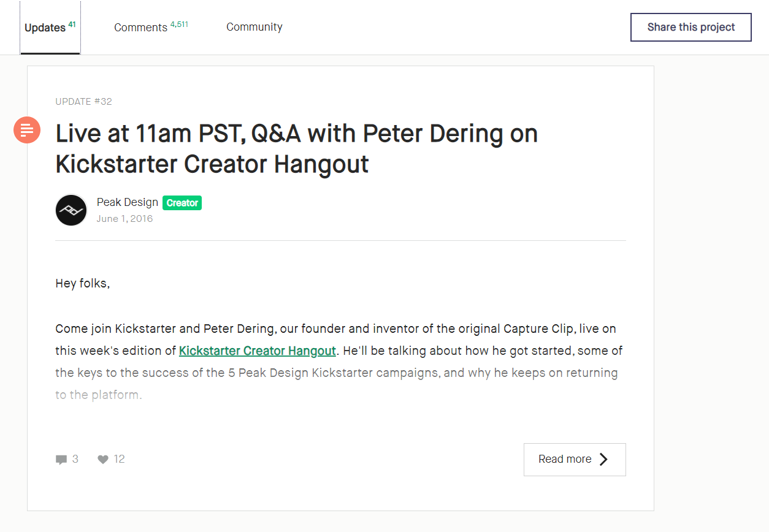Screen dimensions: 769x532
Task: Click the green Creator badge
Action: pos(182,203)
